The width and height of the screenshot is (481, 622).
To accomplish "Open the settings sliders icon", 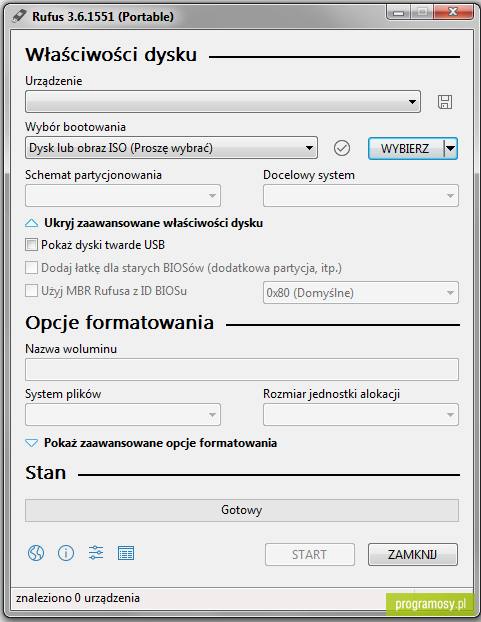I will click(x=96, y=553).
